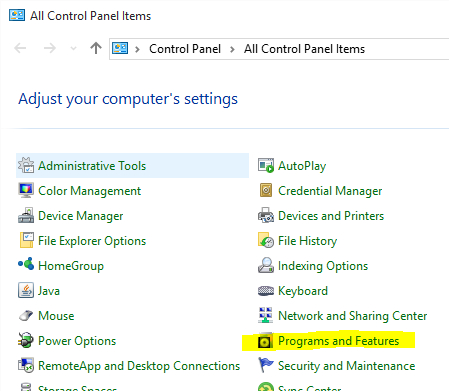The height and width of the screenshot is (391, 449).
Task: Open the Credential Manager link
Action: (x=330, y=191)
